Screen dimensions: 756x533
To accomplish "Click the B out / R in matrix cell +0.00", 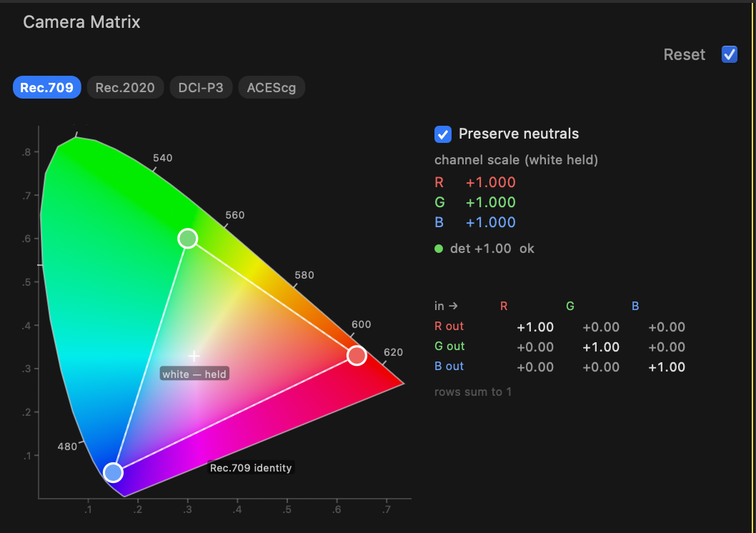I will click(535, 367).
